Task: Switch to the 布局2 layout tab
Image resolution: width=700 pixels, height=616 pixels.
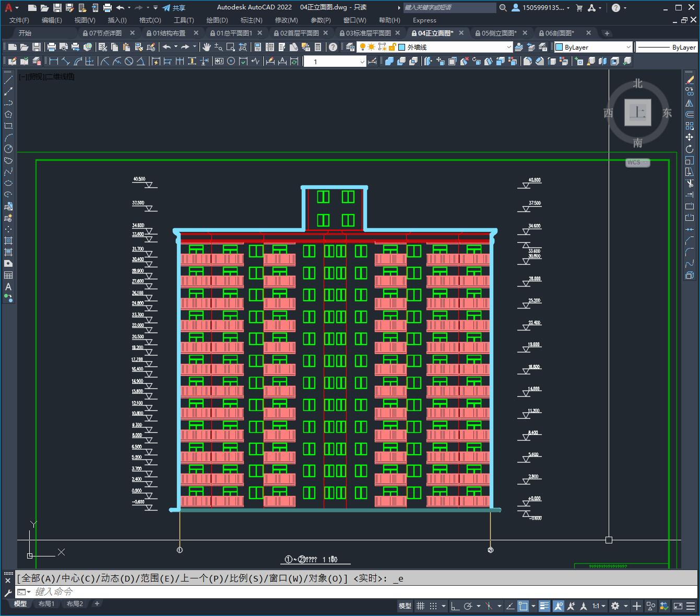Action: coord(75,604)
